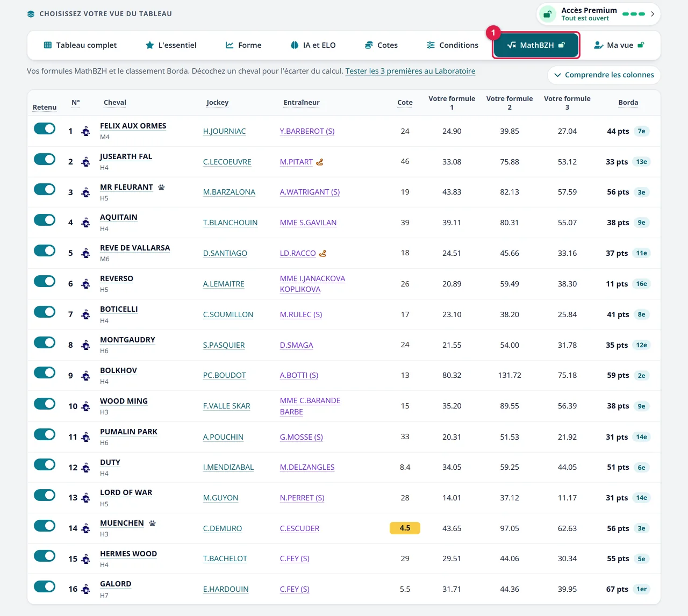Image resolution: width=688 pixels, height=616 pixels.
Task: Click the jockey silks icon beside FELIX AUX ORMES
Action: 85,131
